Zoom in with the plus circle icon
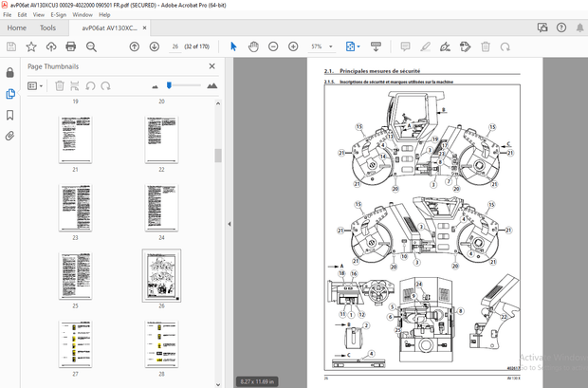The height and width of the screenshot is (388, 588). click(293, 46)
